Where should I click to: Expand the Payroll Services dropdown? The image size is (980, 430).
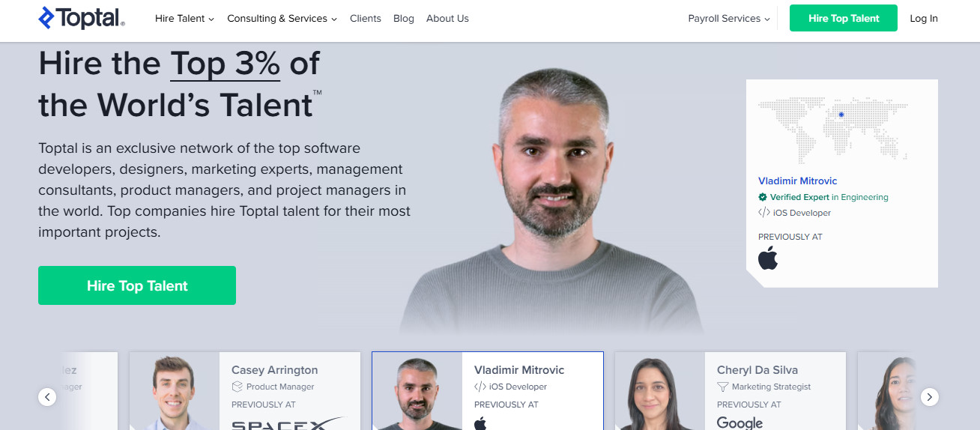pos(729,19)
